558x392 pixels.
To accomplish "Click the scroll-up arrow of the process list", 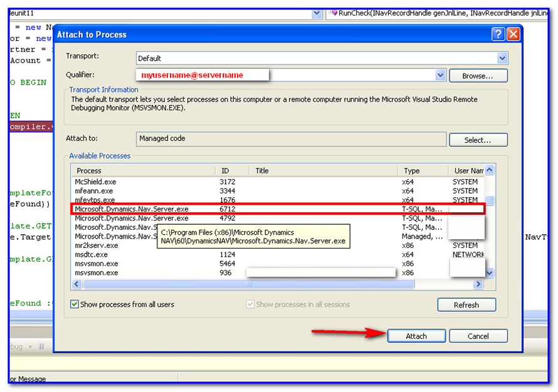I will (488, 169).
